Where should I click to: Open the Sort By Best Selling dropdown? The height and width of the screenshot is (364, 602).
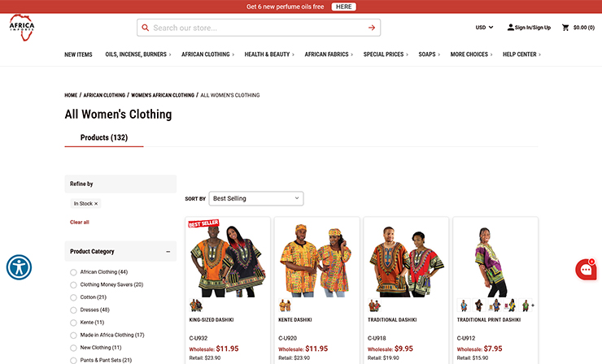point(255,198)
